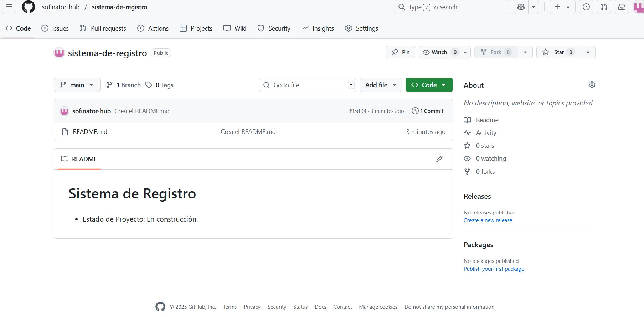Open the green Code clone dropdown
Screen dimensions: 644x317
point(429,85)
